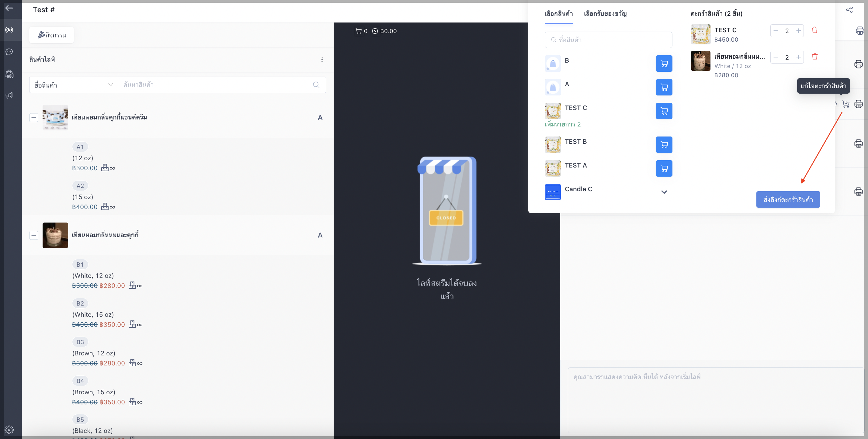868x439 pixels.
Task: Click Candle C product thumbnail
Action: [x=553, y=192]
